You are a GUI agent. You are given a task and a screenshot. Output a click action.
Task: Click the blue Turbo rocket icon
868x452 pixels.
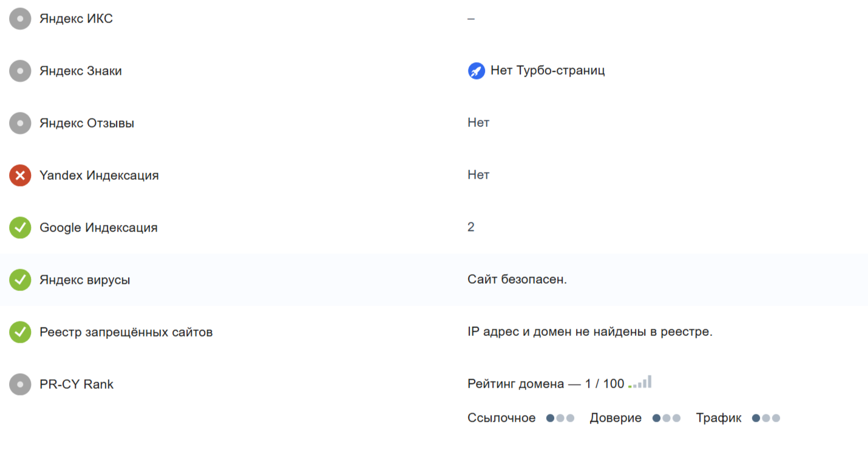[476, 71]
